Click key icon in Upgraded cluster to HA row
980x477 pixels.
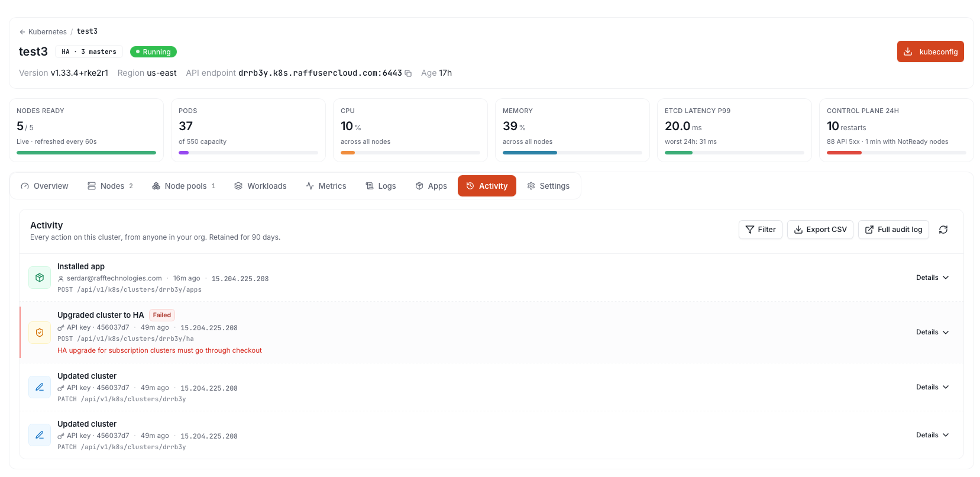coord(61,328)
